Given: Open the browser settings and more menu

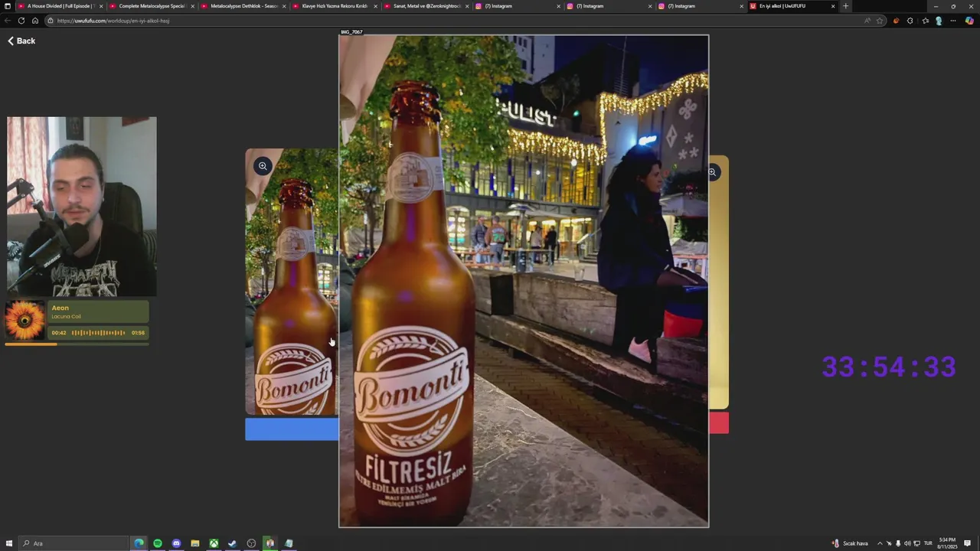Looking at the screenshot, I should tap(953, 21).
